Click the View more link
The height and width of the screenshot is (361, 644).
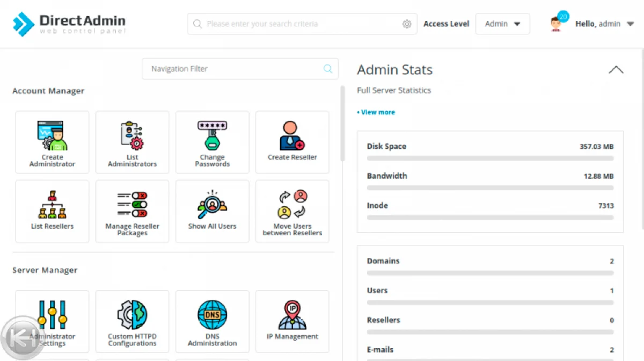click(377, 112)
